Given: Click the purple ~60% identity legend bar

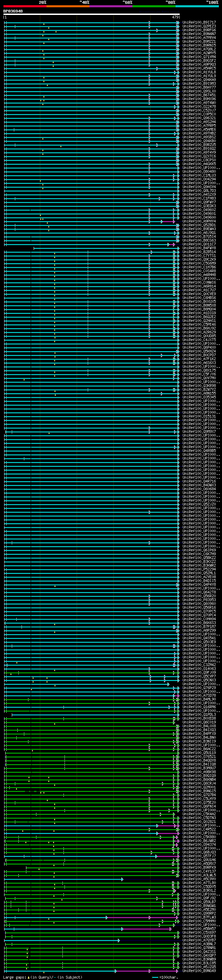Looking at the screenshot, I should [x=111, y=6].
